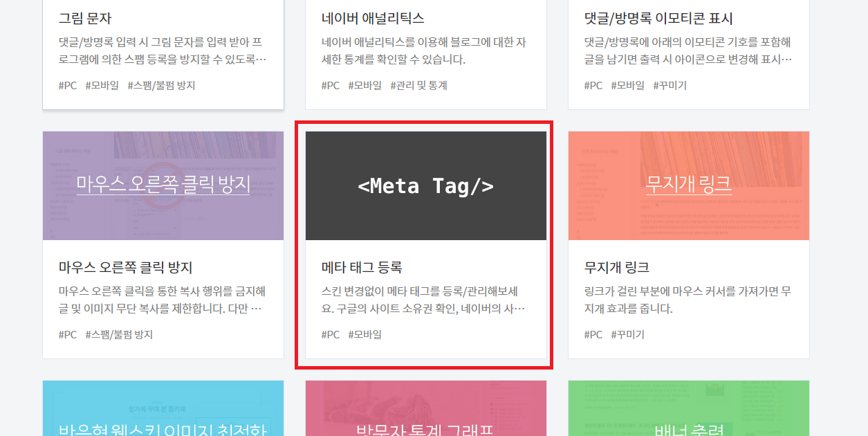Screen dimensions: 868x436
Task: Click the 무지개 링크 description text
Action: click(688, 300)
